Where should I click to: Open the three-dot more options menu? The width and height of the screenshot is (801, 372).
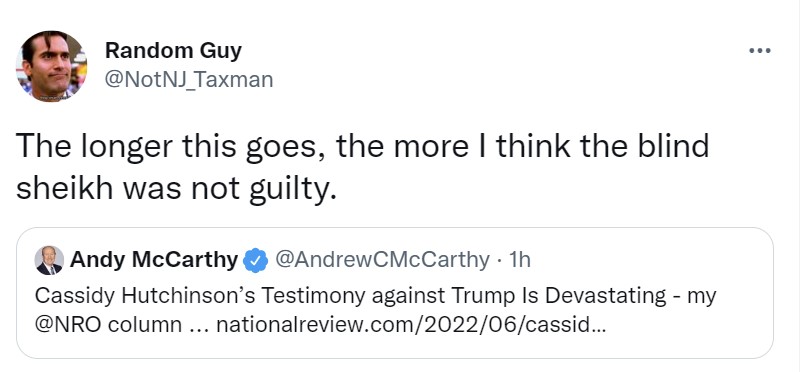(x=760, y=51)
